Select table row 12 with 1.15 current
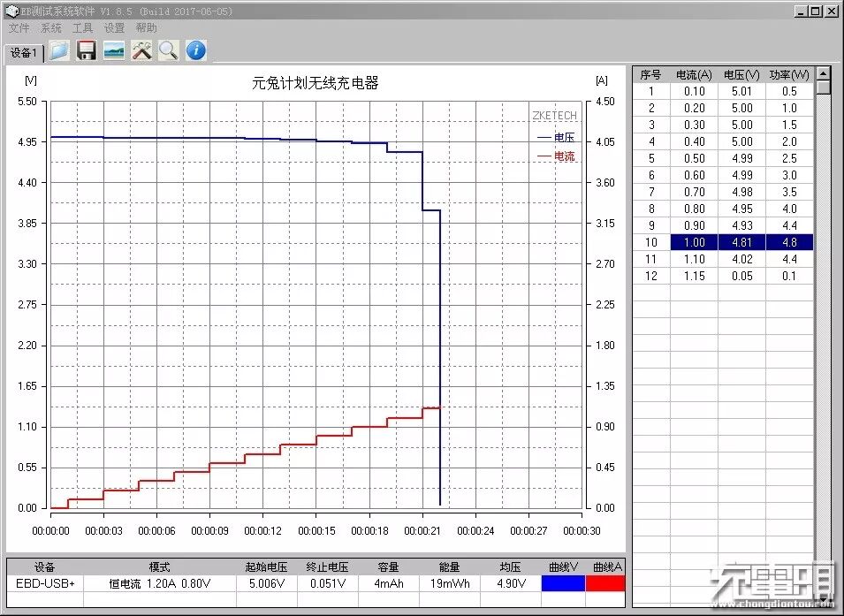This screenshot has height=616, width=844. 723,276
